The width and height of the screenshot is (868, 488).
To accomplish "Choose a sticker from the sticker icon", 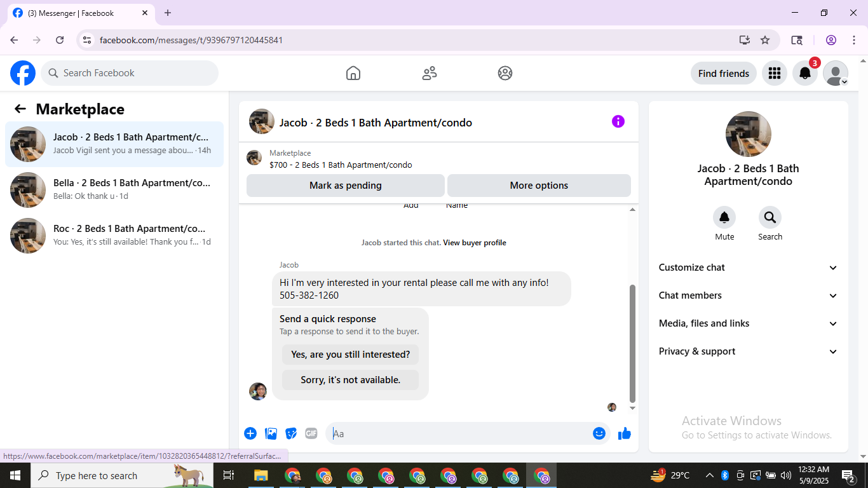I will [292, 433].
